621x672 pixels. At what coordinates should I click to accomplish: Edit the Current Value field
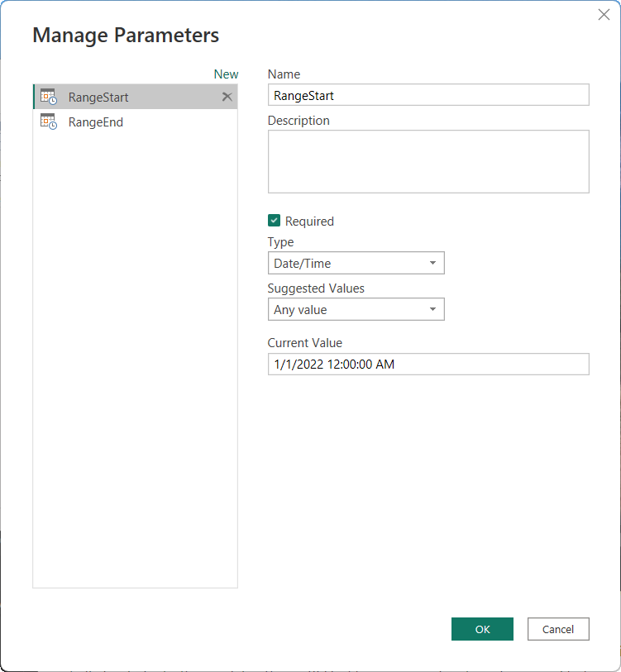point(428,364)
